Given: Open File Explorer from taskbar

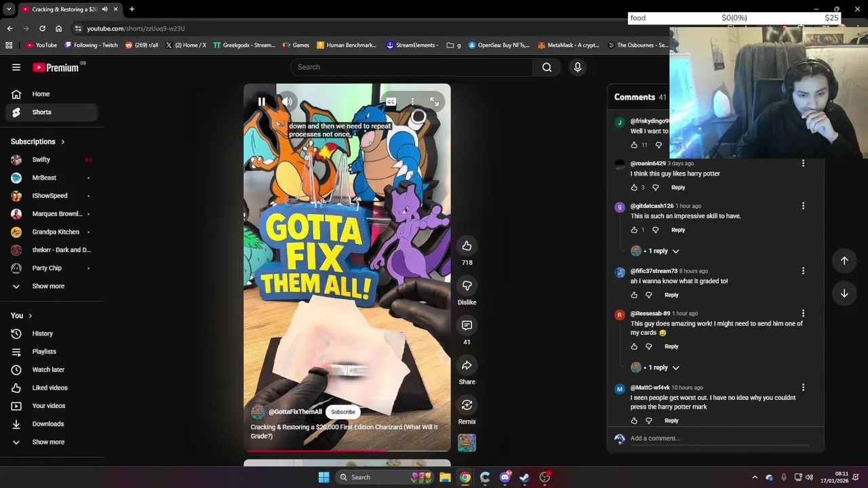Looking at the screenshot, I should tap(445, 477).
